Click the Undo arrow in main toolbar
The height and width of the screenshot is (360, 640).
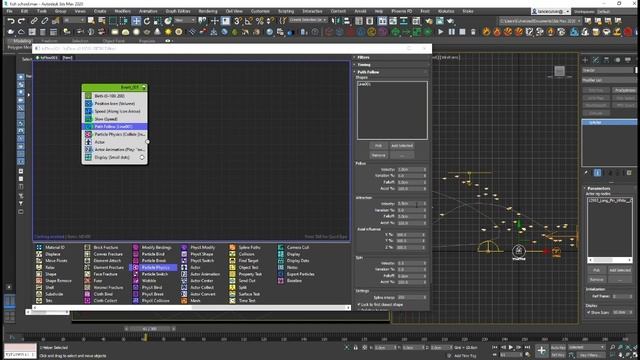pos(11,21)
